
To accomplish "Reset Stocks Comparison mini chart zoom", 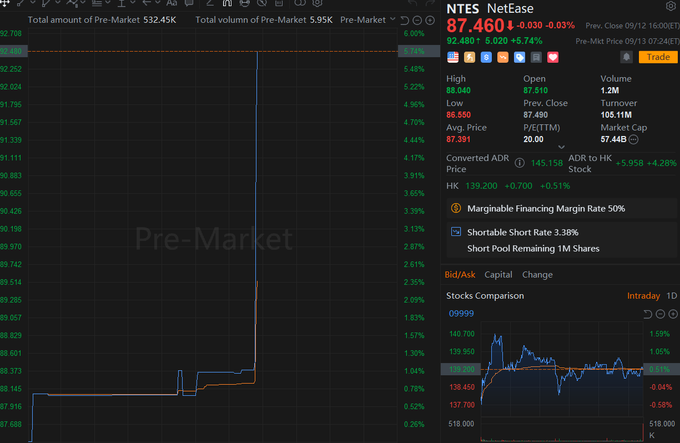I will point(647,314).
